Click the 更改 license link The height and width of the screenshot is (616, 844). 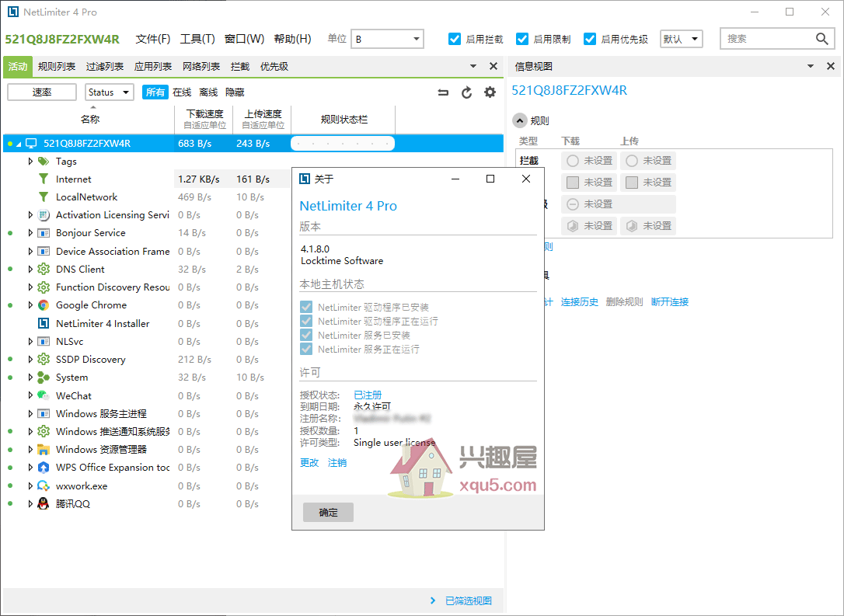(x=309, y=463)
